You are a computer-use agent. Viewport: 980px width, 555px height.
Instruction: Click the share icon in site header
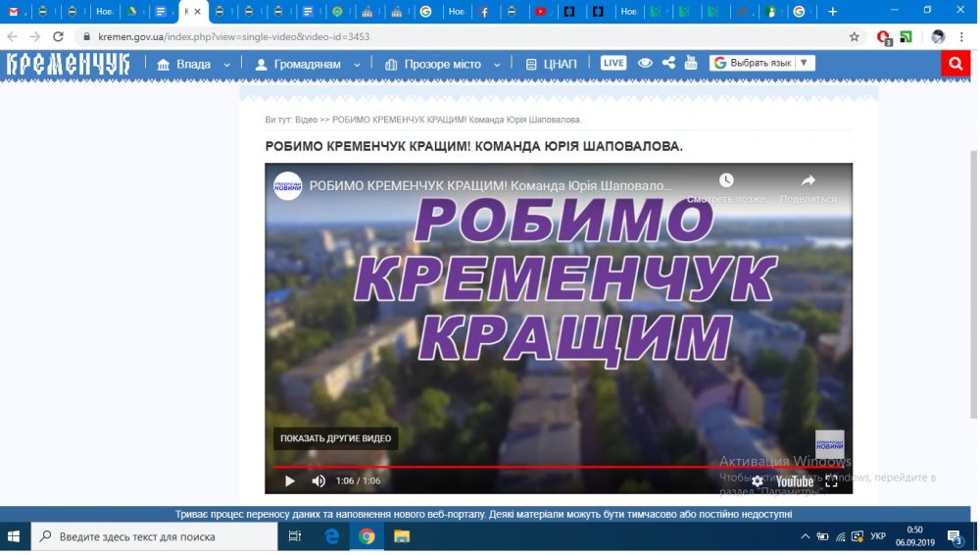[x=668, y=63]
